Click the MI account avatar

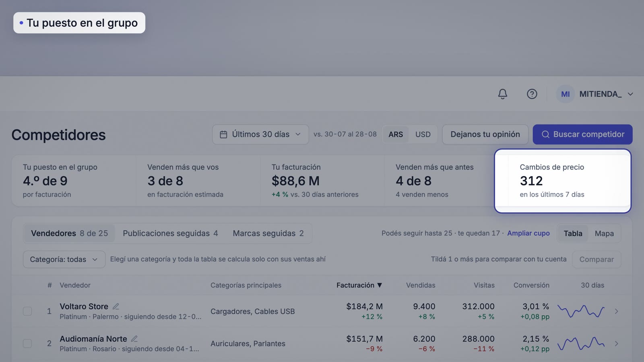coord(565,94)
